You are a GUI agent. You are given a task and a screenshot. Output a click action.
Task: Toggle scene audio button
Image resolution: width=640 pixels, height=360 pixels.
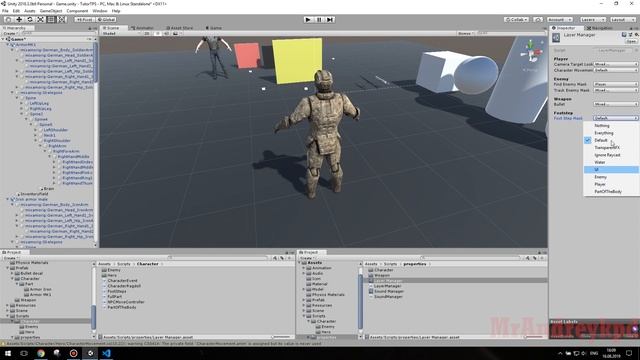click(166, 33)
